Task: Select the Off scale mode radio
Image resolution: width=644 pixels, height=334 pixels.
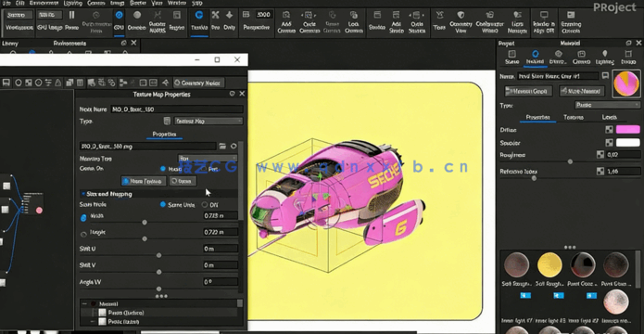Action: point(204,204)
